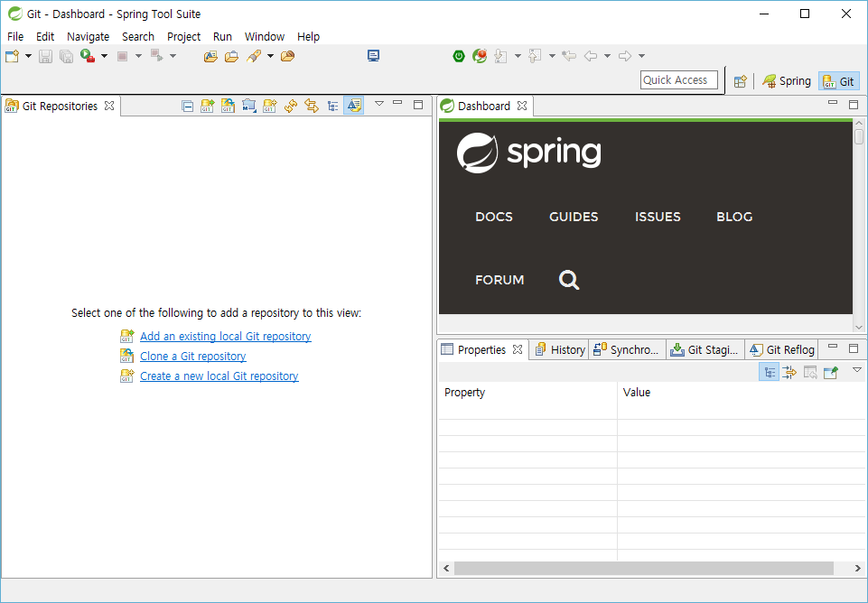Click the blue monitor toolbar icon

pos(374,56)
